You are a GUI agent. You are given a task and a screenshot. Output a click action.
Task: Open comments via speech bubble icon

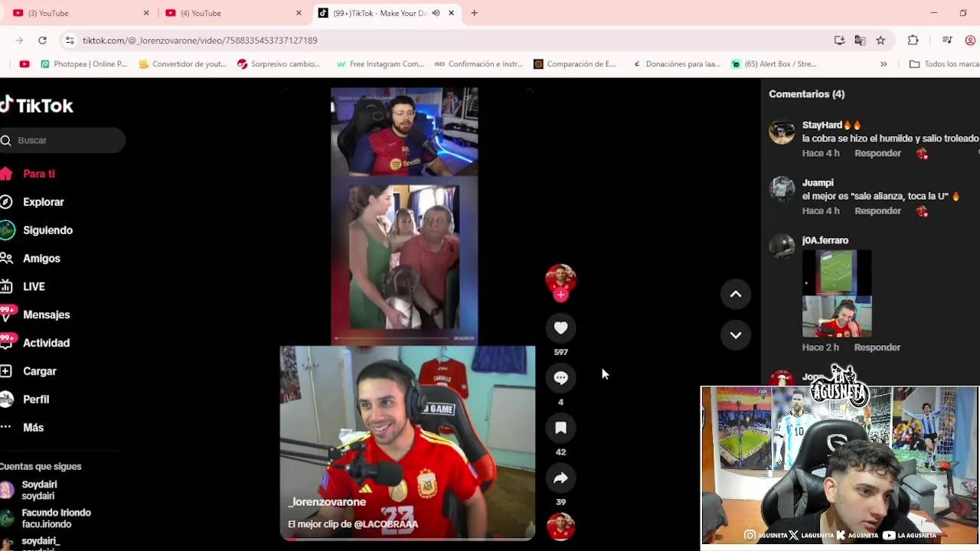coord(560,378)
